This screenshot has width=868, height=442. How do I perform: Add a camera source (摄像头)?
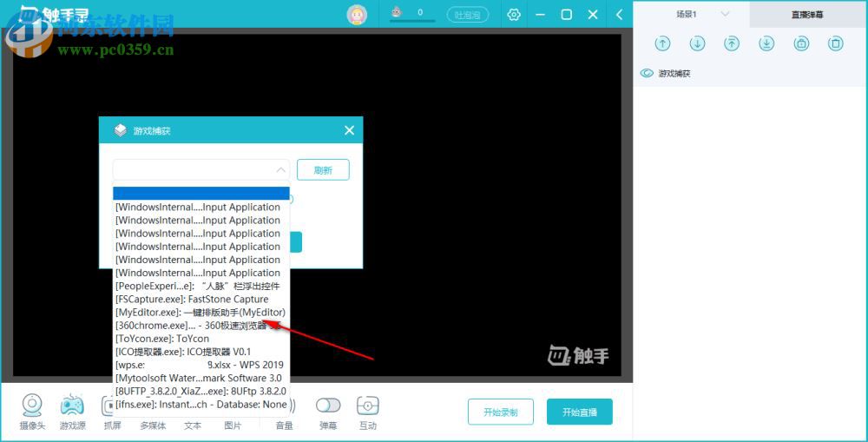32,412
